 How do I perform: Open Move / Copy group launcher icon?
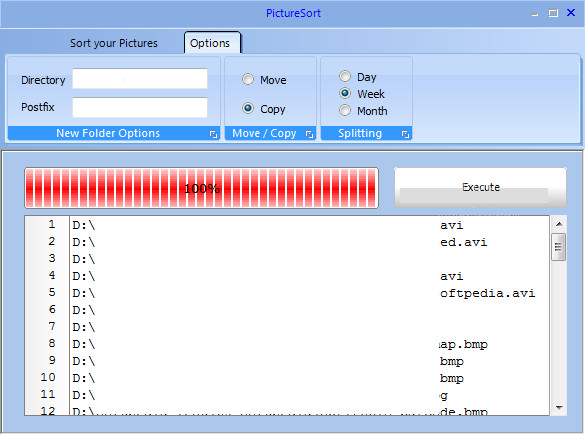309,134
